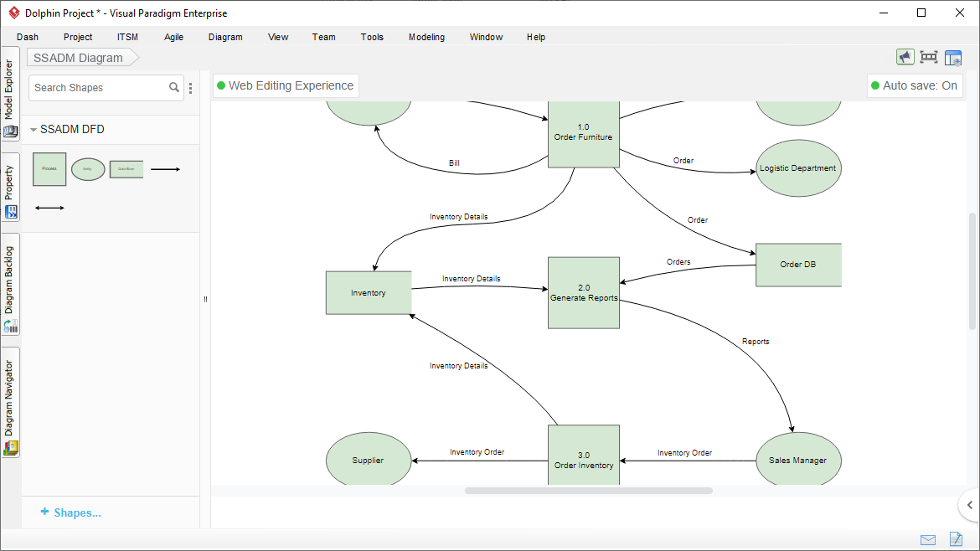Open the layers panel icon at top right
This screenshot has height=551, width=980.
point(953,57)
